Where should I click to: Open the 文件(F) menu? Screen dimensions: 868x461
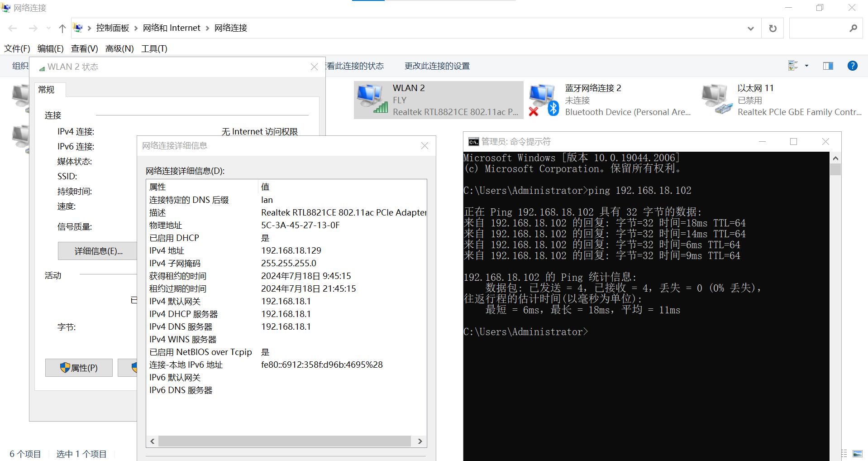coord(17,48)
